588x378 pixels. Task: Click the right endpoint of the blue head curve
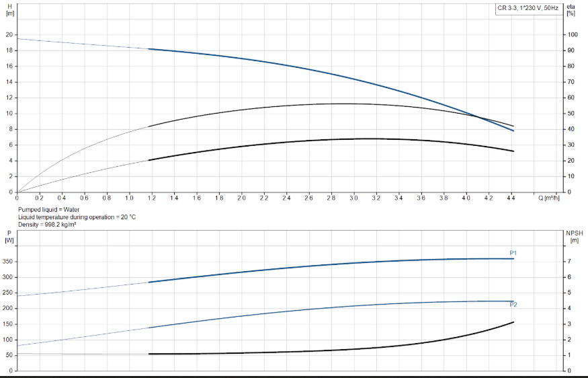(x=513, y=130)
